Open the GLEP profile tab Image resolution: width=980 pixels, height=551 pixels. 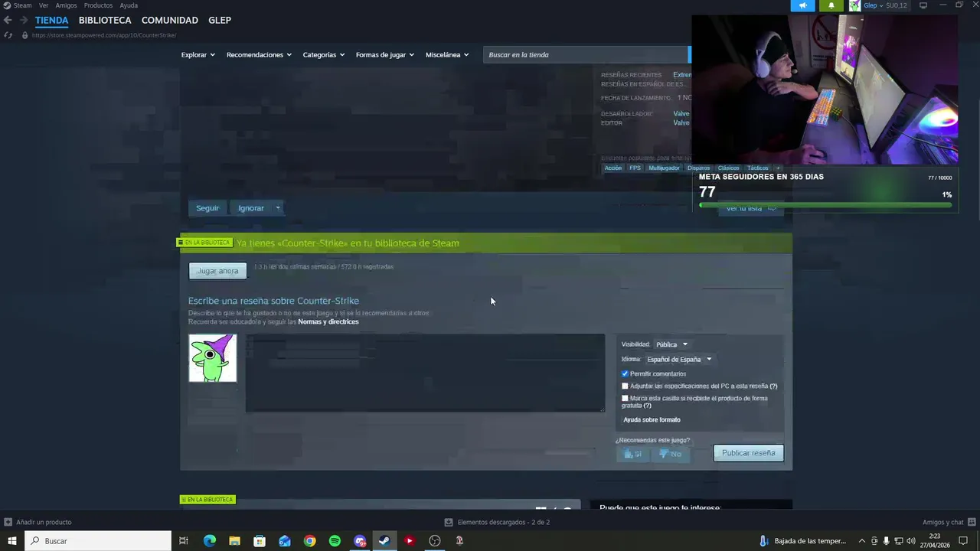pos(220,20)
